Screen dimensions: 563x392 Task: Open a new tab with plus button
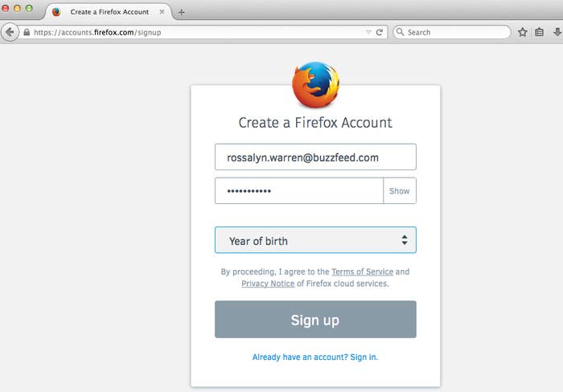tap(181, 12)
